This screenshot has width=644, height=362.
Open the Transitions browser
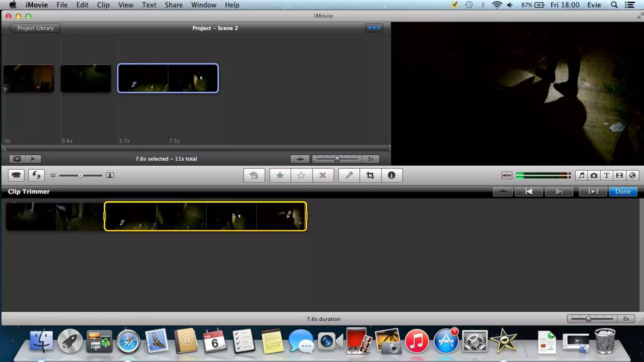point(619,175)
